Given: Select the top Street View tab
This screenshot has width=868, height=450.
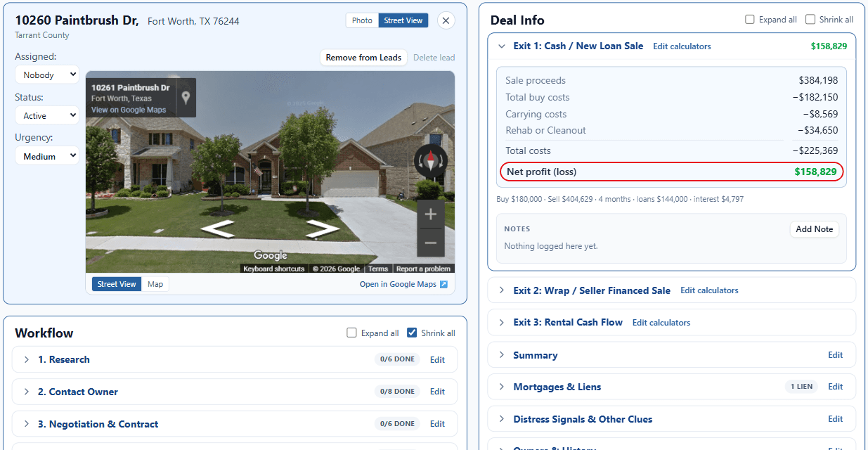Looking at the screenshot, I should coord(403,20).
